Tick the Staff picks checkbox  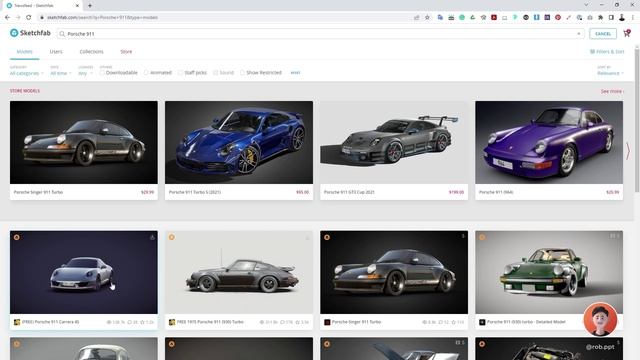pyautogui.click(x=180, y=73)
